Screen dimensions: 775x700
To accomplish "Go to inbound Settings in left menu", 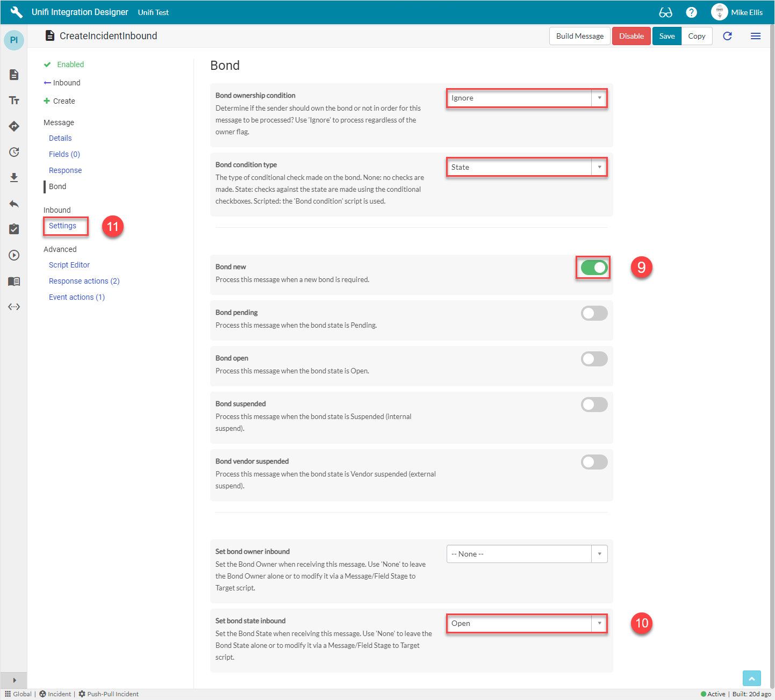I will tap(62, 226).
